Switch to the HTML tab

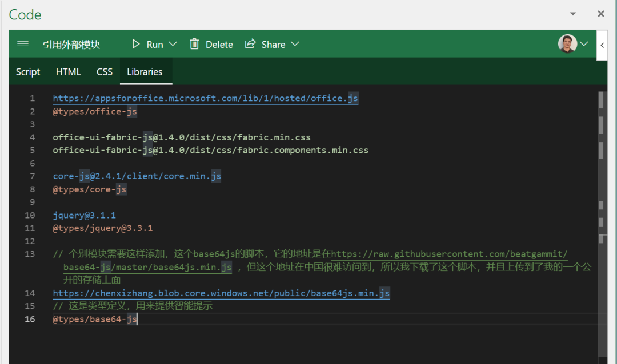coord(68,72)
